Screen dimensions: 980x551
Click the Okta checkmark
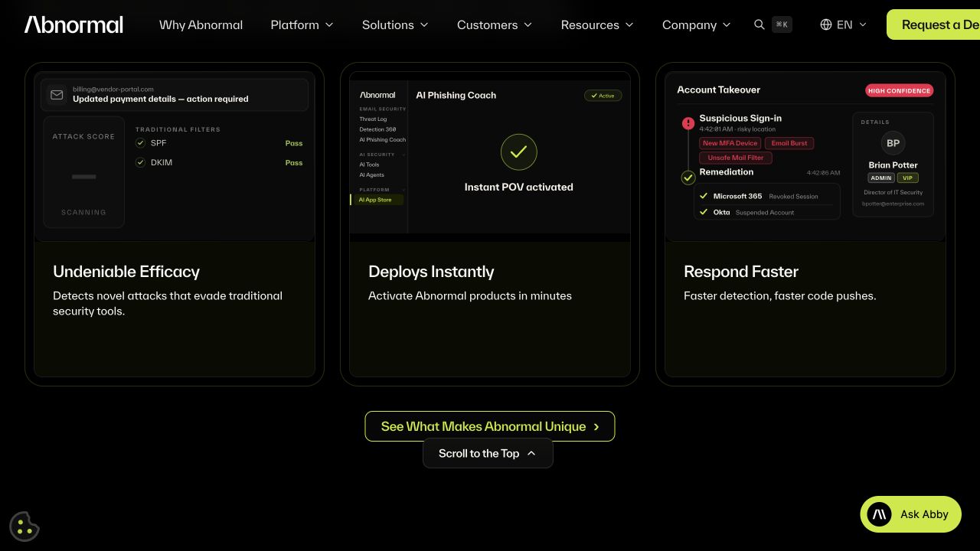click(x=704, y=212)
